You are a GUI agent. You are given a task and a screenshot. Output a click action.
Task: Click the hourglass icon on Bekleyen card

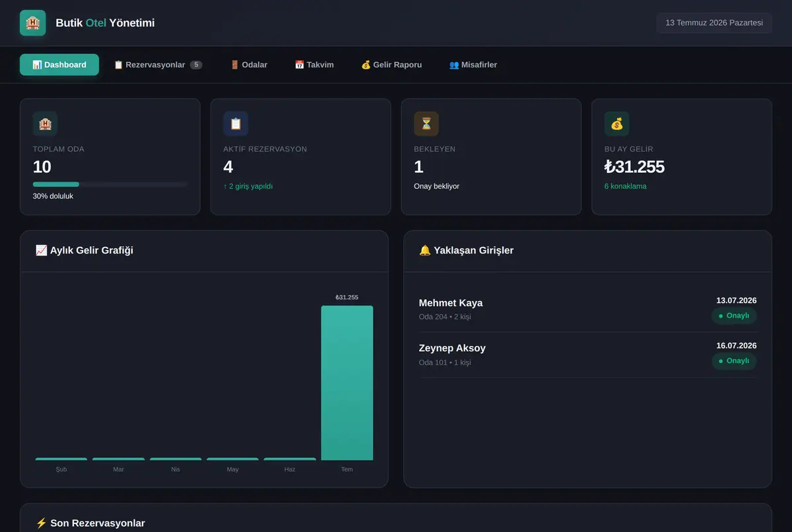[x=426, y=123]
